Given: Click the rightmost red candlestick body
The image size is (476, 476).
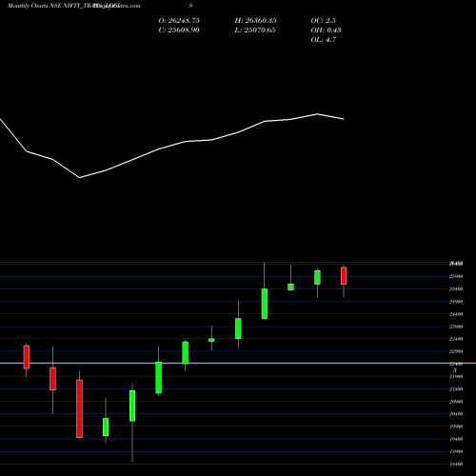Looking at the screenshot, I should pos(344,276).
